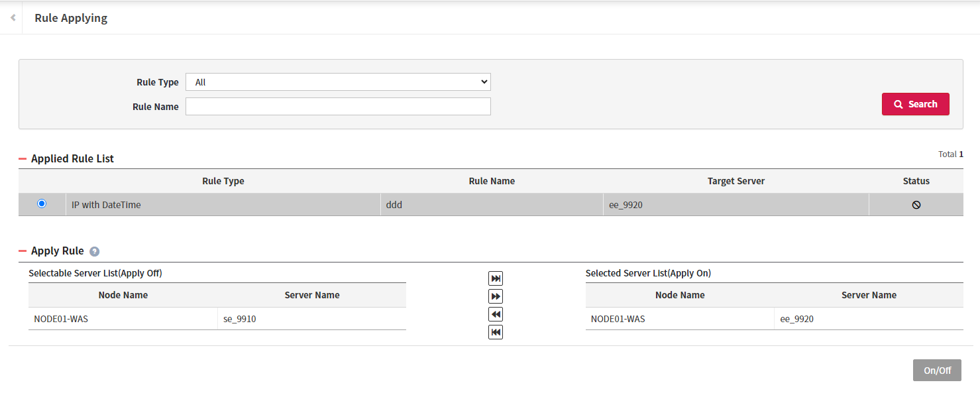Open the help icon next to Apply Rule
980x409 pixels.
pyautogui.click(x=94, y=251)
